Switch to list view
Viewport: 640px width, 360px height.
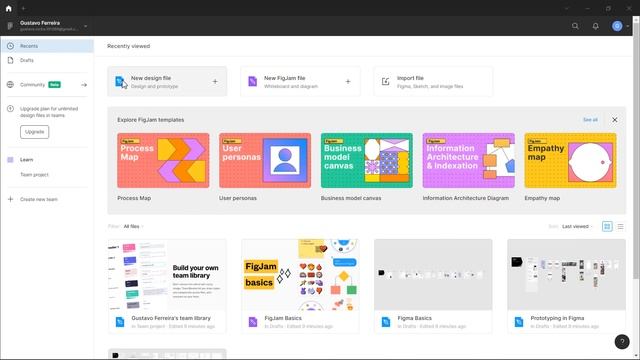pos(620,226)
